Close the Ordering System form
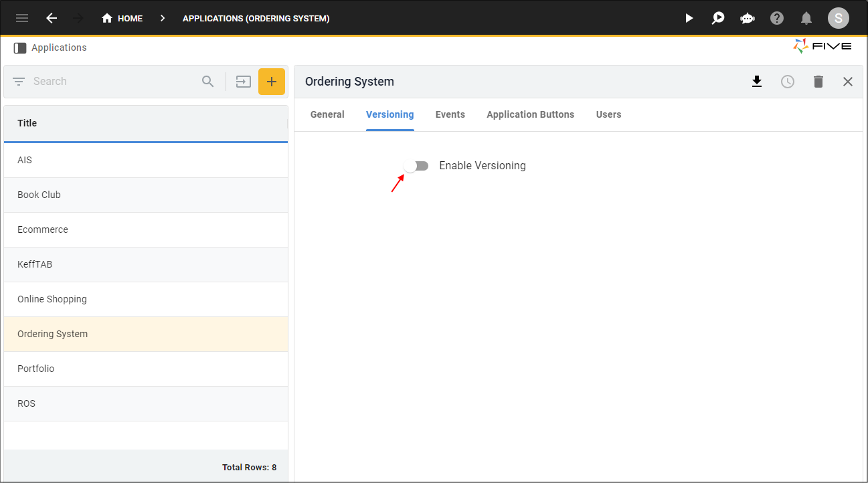 pyautogui.click(x=848, y=82)
